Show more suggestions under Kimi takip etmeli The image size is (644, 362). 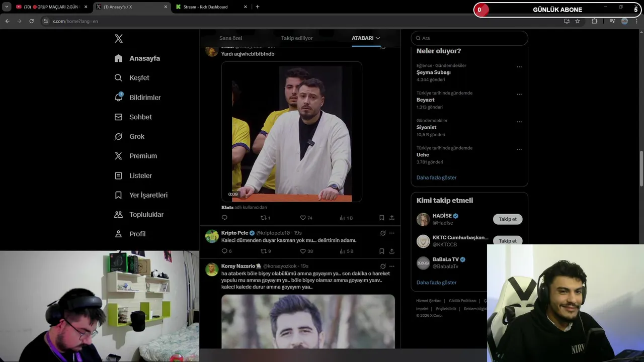point(436,283)
